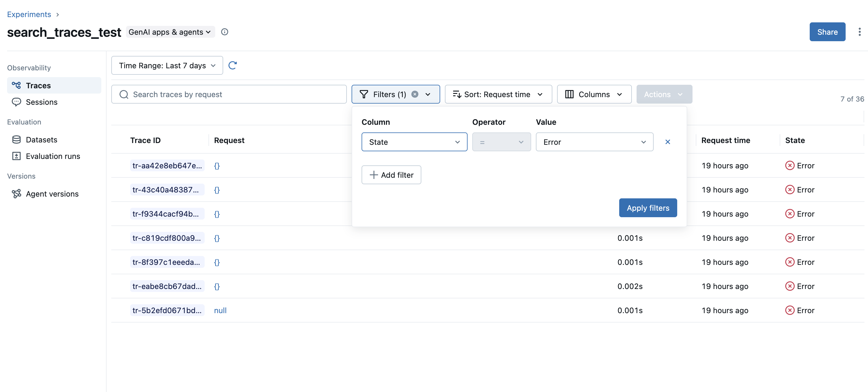Apply the configured filters
This screenshot has height=392, width=868.
648,208
